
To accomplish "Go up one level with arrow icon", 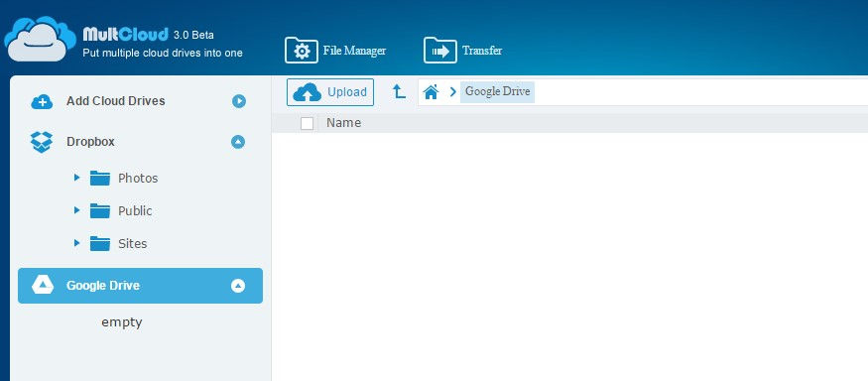I will tap(399, 92).
